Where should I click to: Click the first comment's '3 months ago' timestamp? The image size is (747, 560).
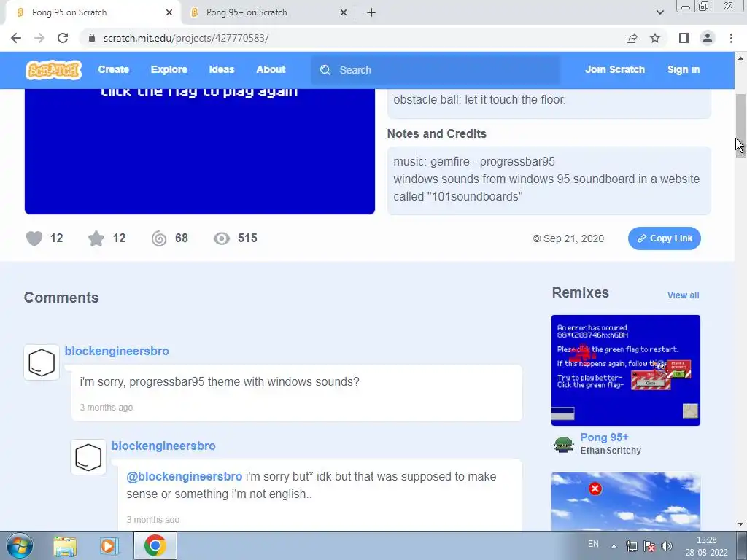(107, 408)
